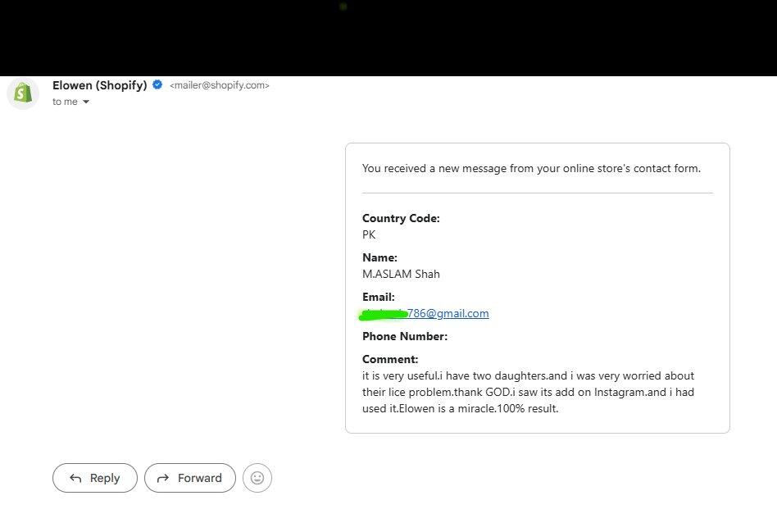The height and width of the screenshot is (532, 777).
Task: Click sender name Elowen (Shopify)
Action: pyautogui.click(x=100, y=85)
